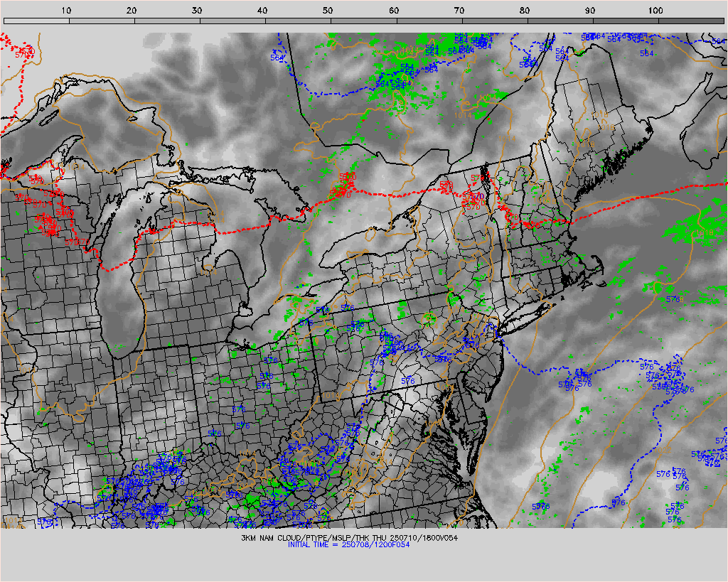The image size is (728, 582).
Task: Select the lightest gray segment ending at 10
Action: [x=36, y=21]
